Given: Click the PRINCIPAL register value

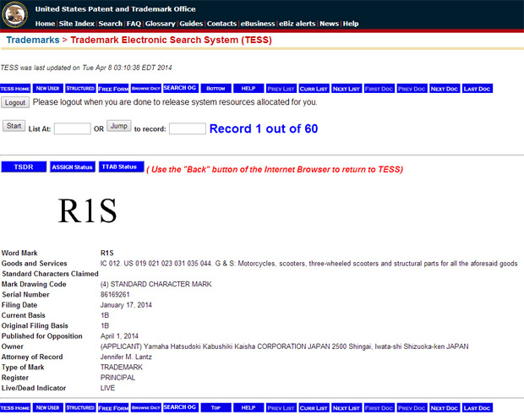Looking at the screenshot, I should point(117,378).
